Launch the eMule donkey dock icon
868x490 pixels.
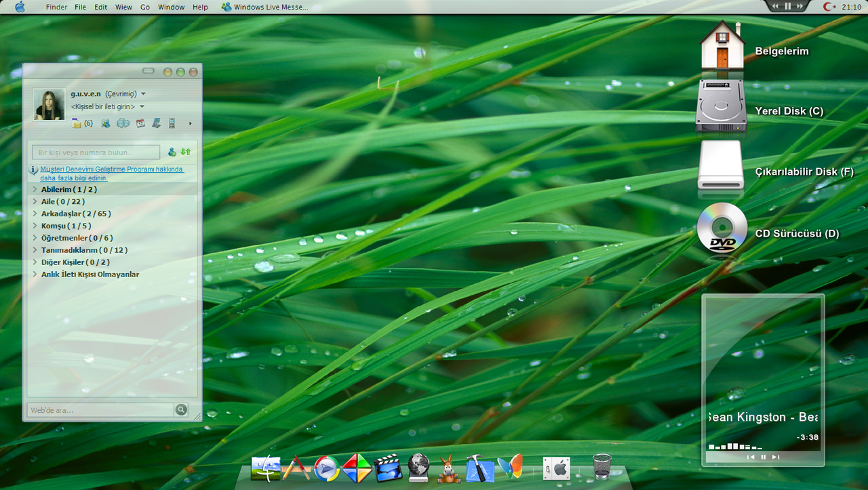coord(449,468)
